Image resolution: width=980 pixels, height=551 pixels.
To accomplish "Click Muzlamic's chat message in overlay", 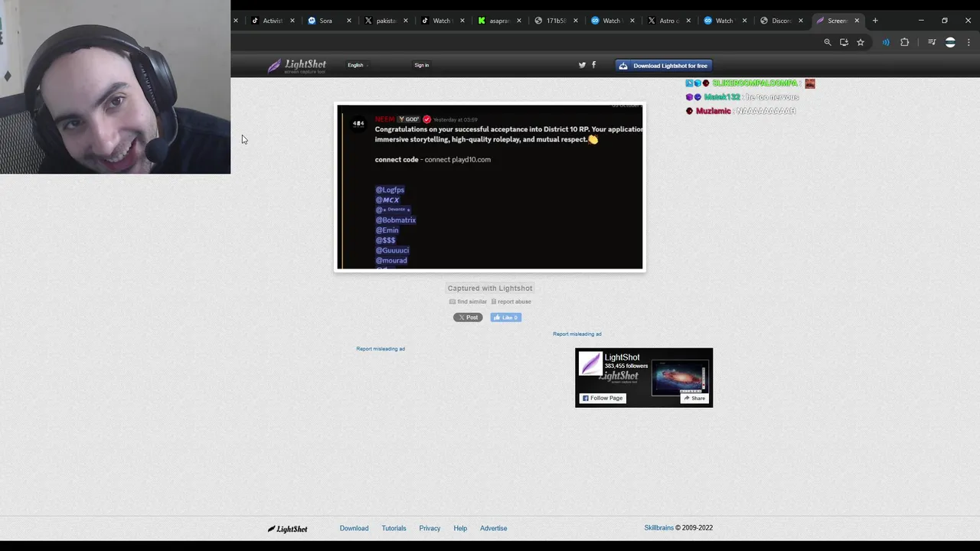I will (741, 111).
